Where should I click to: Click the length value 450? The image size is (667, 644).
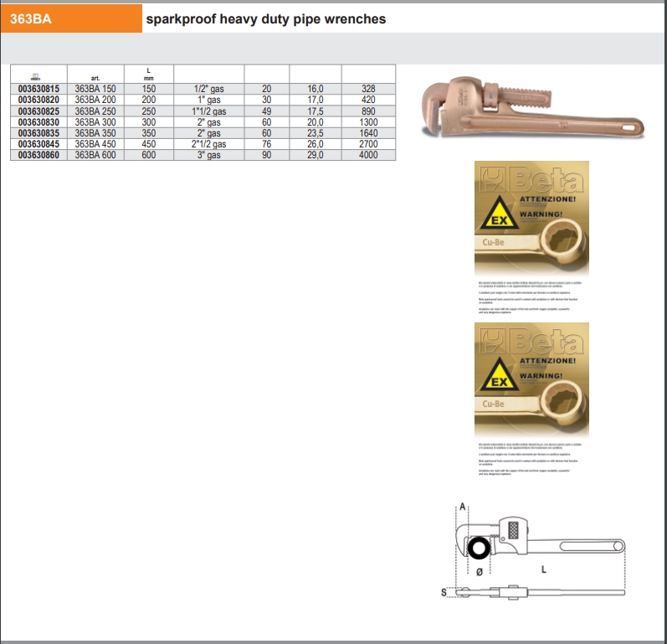pyautogui.click(x=148, y=144)
